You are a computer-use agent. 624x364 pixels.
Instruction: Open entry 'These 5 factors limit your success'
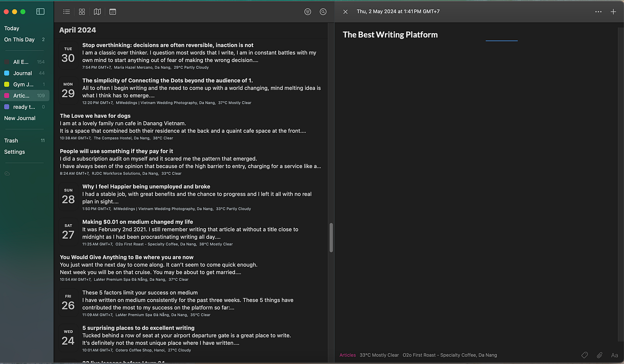pos(190,304)
